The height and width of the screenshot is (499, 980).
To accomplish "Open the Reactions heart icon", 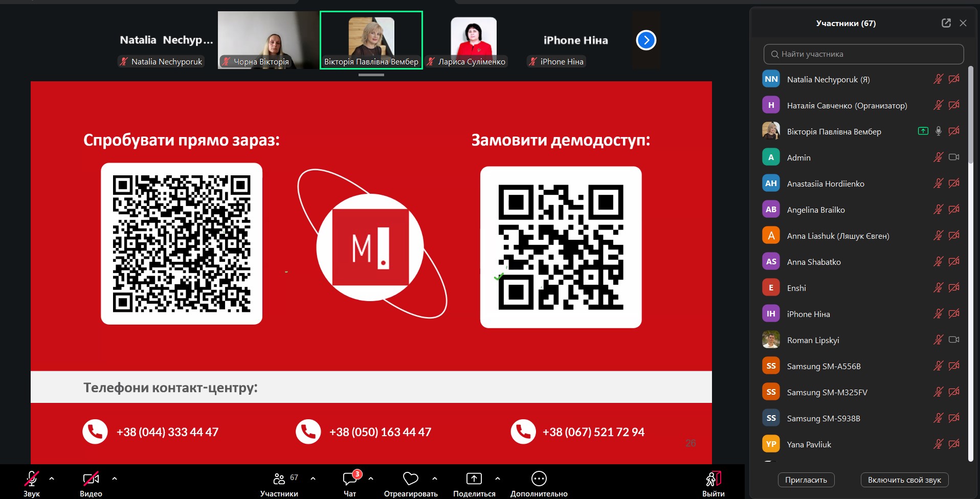I will click(410, 479).
